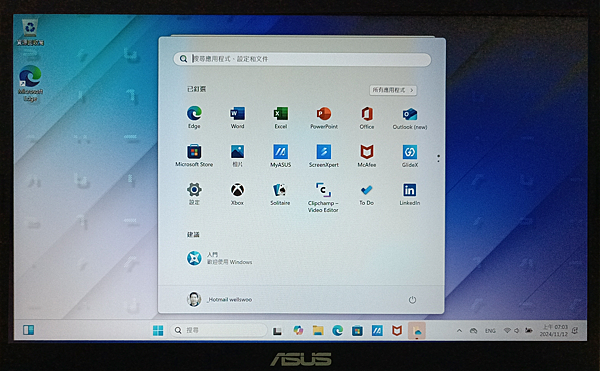Open Task View on the taskbar
Viewport: 600px width, 371px height.
[x=277, y=330]
